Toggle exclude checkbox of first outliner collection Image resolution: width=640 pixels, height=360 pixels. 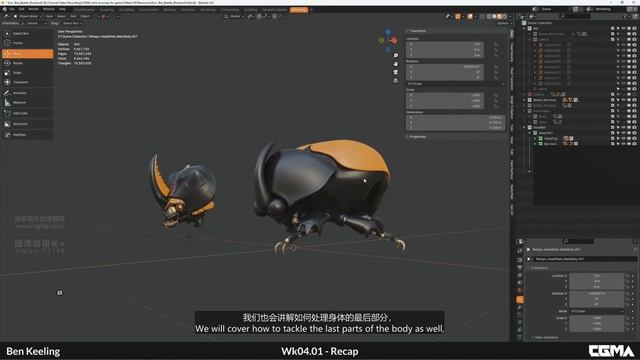(x=613, y=29)
